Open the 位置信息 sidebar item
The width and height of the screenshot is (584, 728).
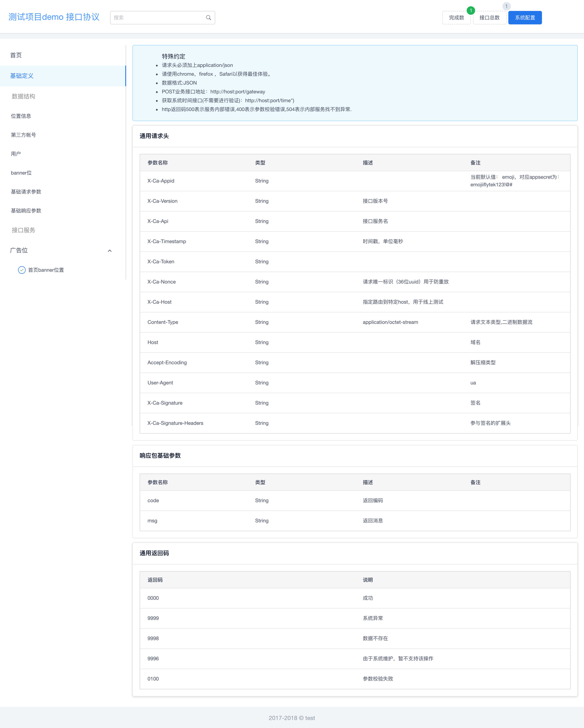pyautogui.click(x=21, y=116)
